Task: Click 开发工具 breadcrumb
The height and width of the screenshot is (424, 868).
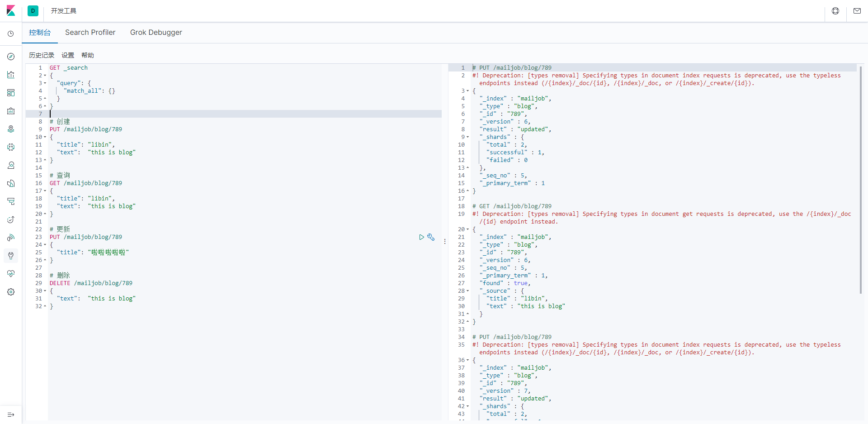Action: tap(64, 11)
